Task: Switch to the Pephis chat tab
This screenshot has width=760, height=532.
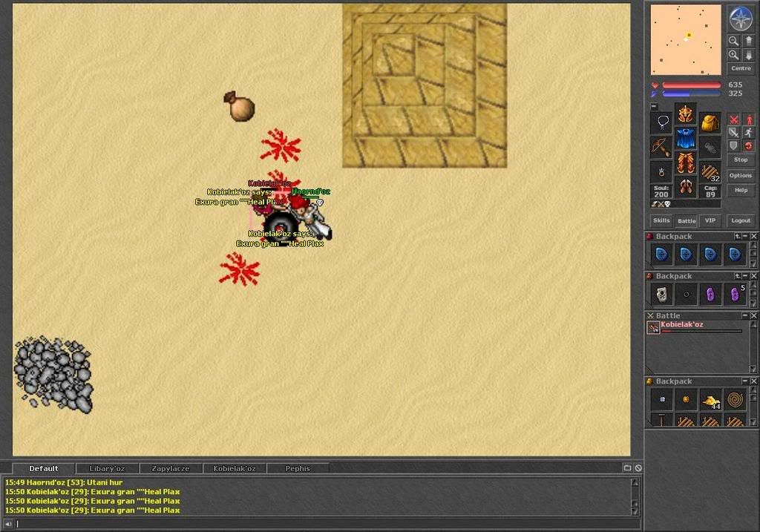Action: coord(298,468)
